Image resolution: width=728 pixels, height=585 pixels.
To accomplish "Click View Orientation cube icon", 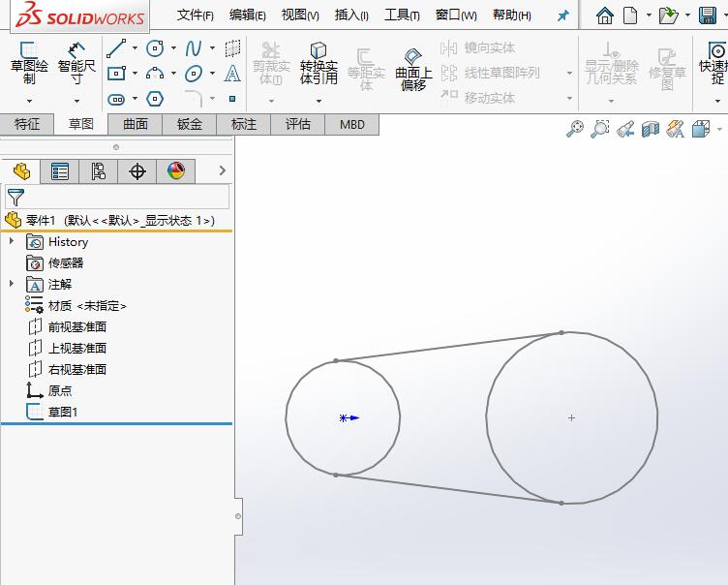I will click(701, 129).
